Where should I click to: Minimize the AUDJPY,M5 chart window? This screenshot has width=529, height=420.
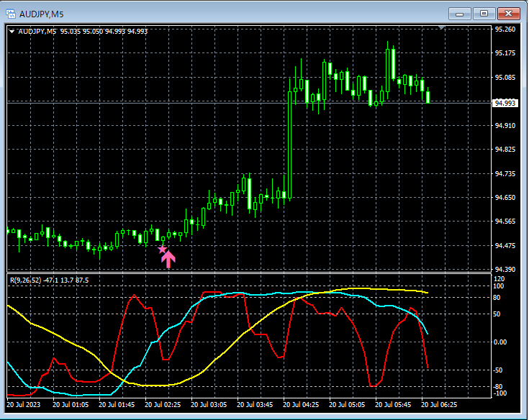(x=459, y=14)
